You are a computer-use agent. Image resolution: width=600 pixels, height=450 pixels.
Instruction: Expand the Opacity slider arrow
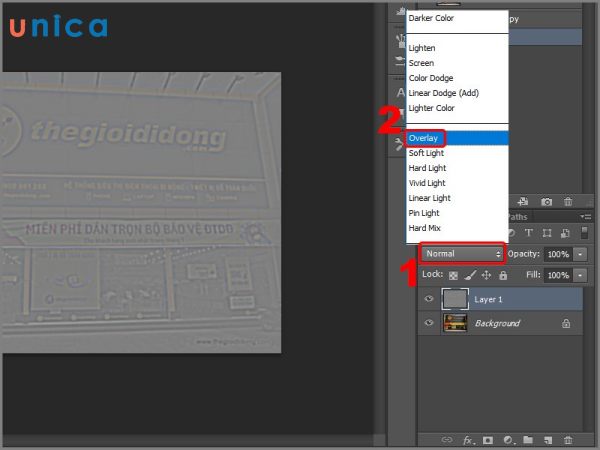point(581,254)
